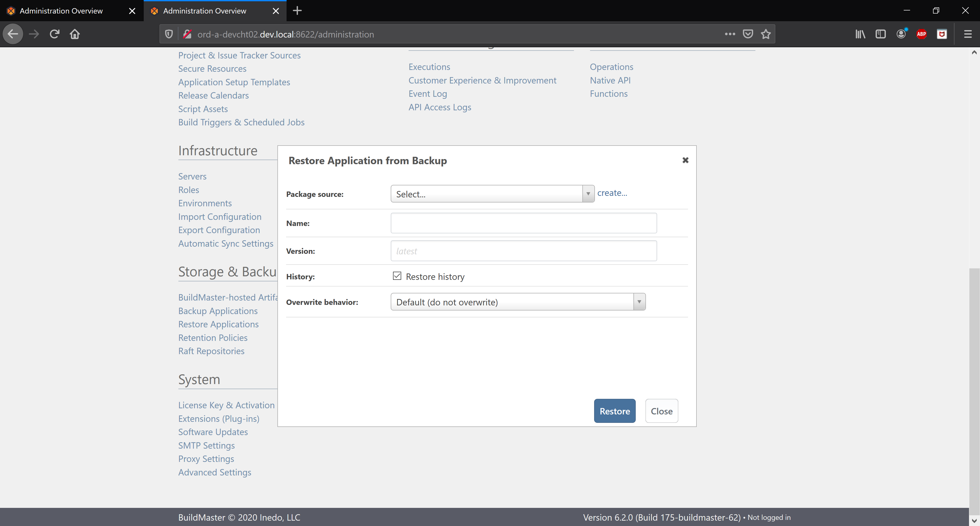Open Release Calendars link
The height and width of the screenshot is (526, 980).
point(213,95)
